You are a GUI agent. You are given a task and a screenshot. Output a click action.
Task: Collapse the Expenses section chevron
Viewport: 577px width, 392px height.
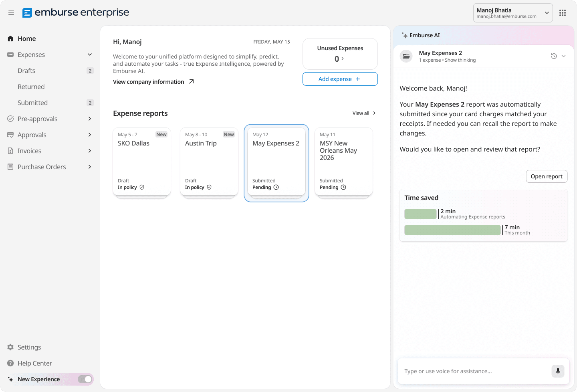tap(90, 55)
